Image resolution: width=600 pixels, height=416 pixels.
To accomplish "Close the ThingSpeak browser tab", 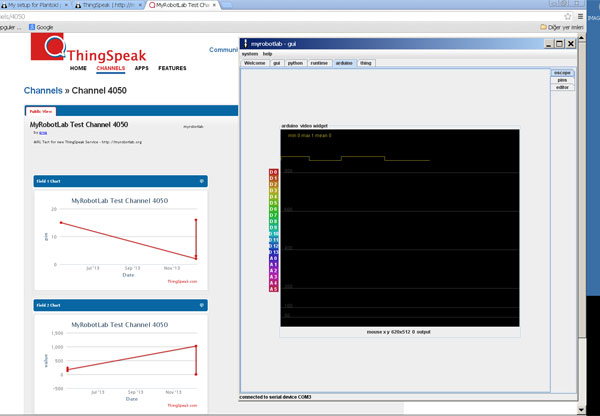I will tap(140, 5).
